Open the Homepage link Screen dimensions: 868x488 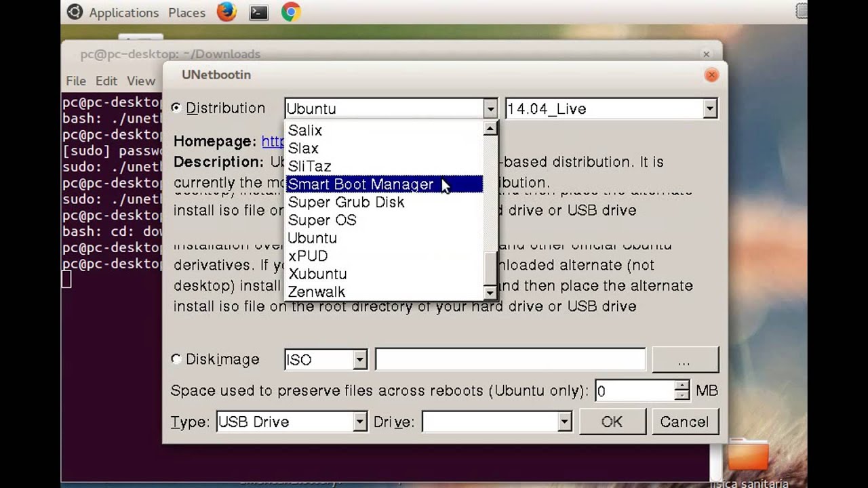point(273,141)
